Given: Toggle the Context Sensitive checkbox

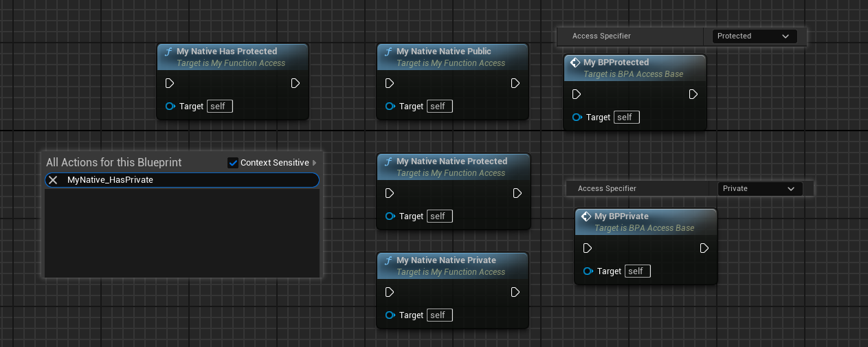Looking at the screenshot, I should [232, 163].
